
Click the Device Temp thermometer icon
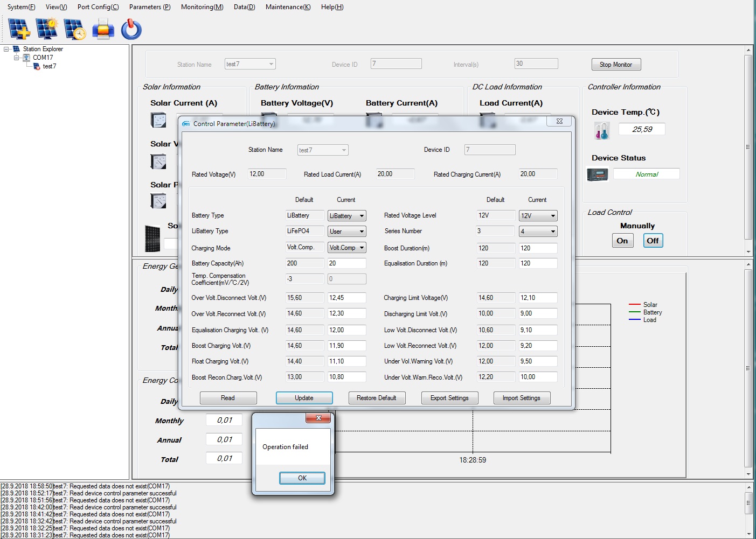(x=601, y=130)
